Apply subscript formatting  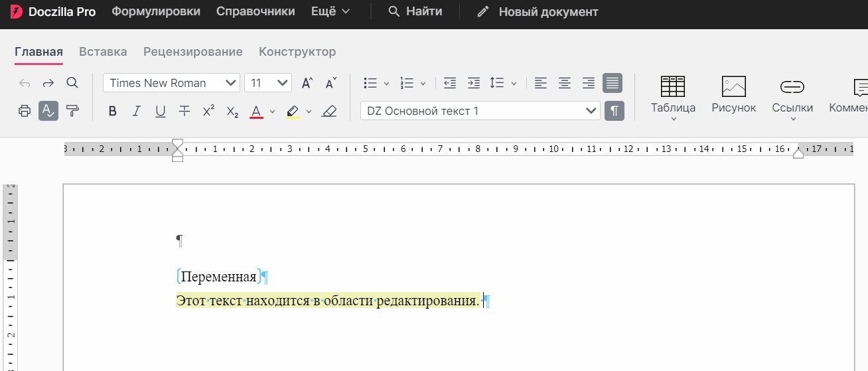pyautogui.click(x=232, y=111)
